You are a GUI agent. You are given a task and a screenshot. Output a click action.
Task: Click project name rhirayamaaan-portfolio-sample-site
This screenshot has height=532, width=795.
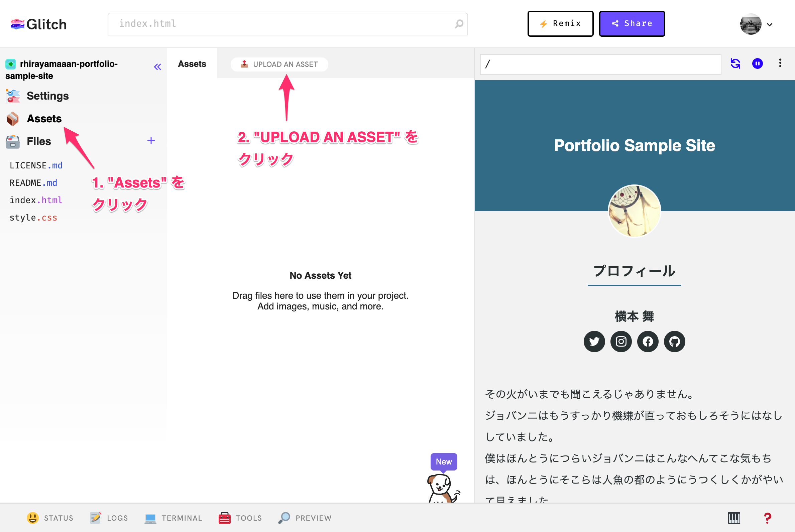61,70
